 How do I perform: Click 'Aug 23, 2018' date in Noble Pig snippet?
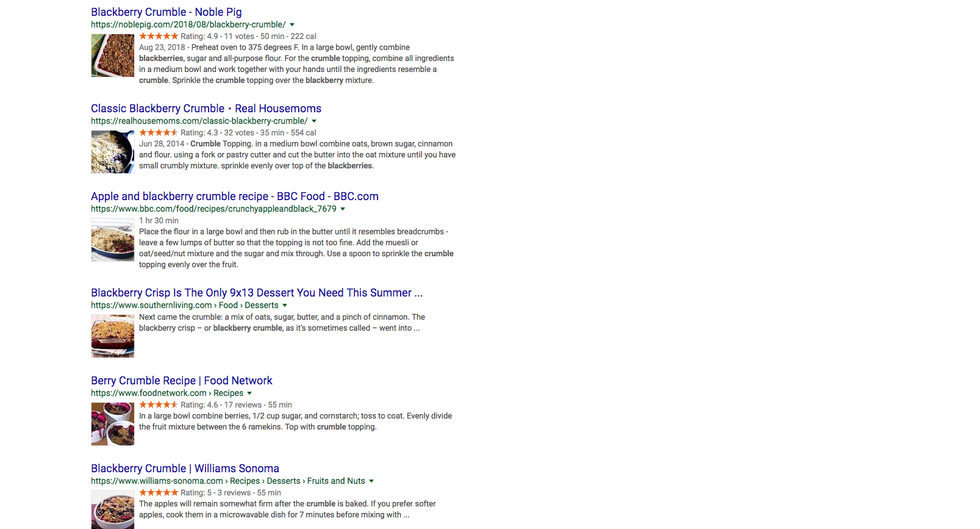coord(162,48)
